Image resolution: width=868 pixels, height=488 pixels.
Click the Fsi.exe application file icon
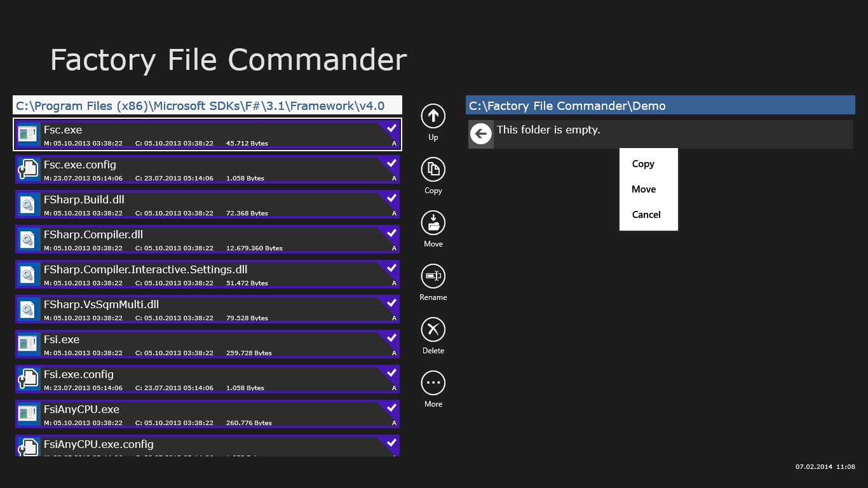27,344
